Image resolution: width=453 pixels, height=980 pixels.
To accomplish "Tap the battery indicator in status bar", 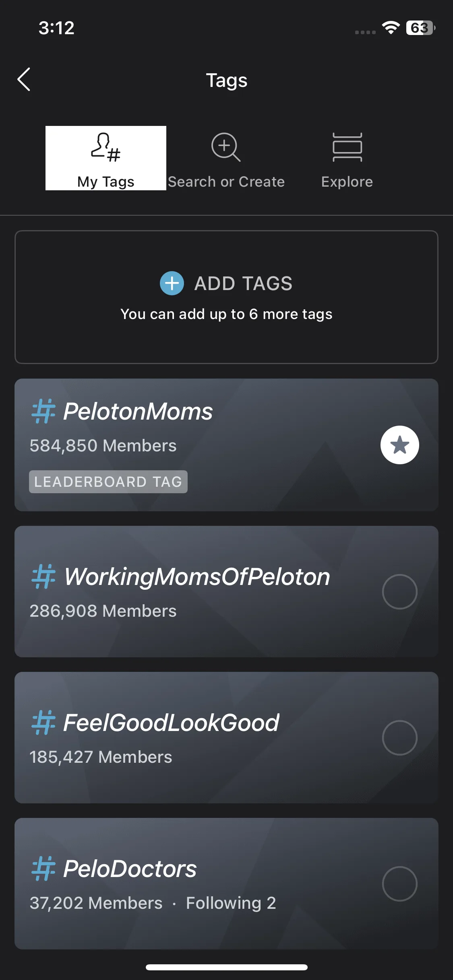I will 420,28.
